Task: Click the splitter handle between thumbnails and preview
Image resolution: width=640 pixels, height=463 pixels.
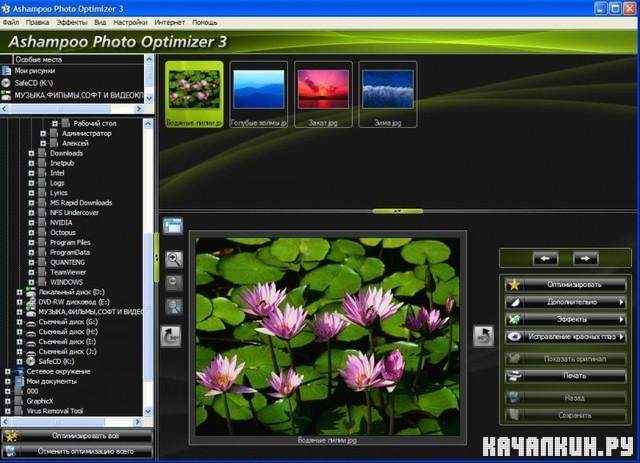Action: click(x=398, y=211)
